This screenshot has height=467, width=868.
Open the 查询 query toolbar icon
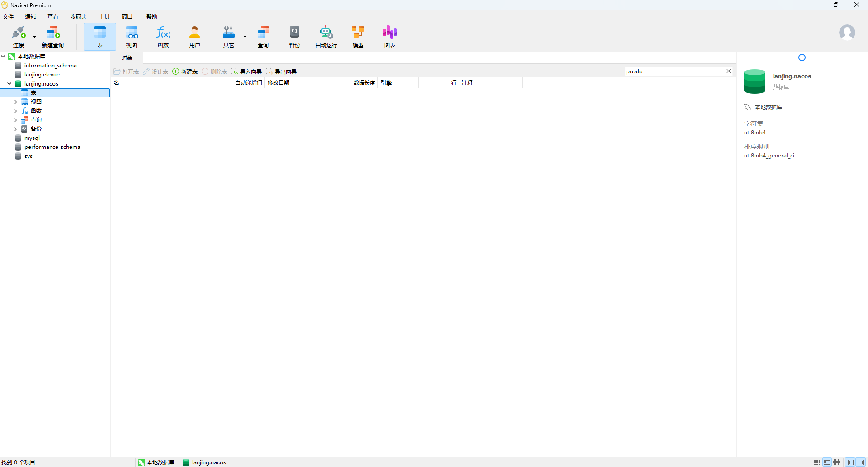pos(263,37)
